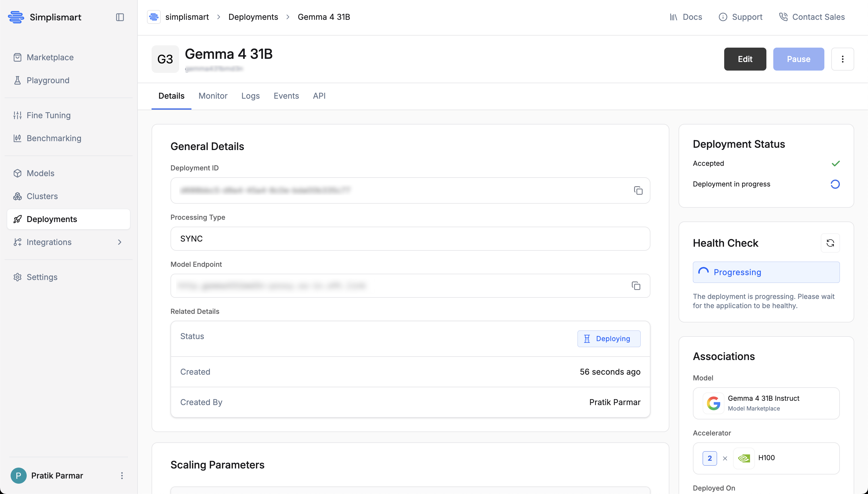Screen dimensions: 868x494
Task: Click the Accepted green checkmark
Action: tap(835, 164)
